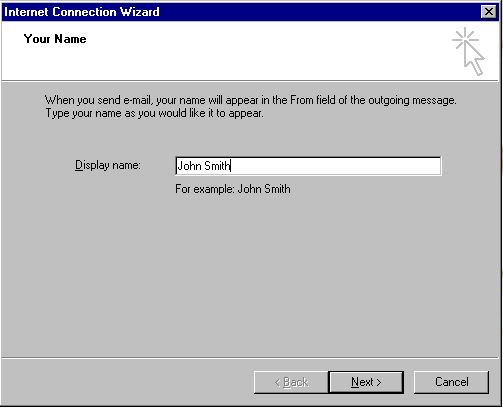Click the word outgoing message in instructions
Viewport: 503px width, 408px height.
point(412,100)
